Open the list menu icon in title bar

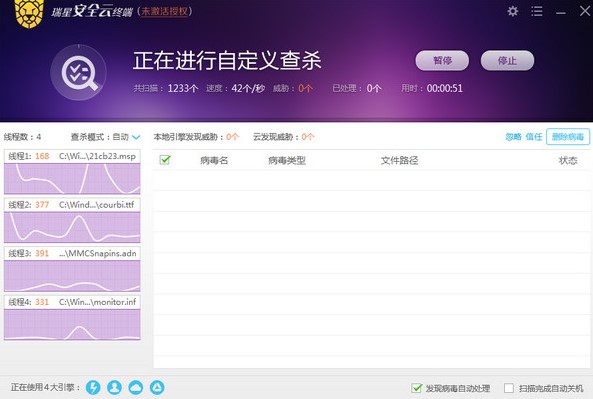536,11
